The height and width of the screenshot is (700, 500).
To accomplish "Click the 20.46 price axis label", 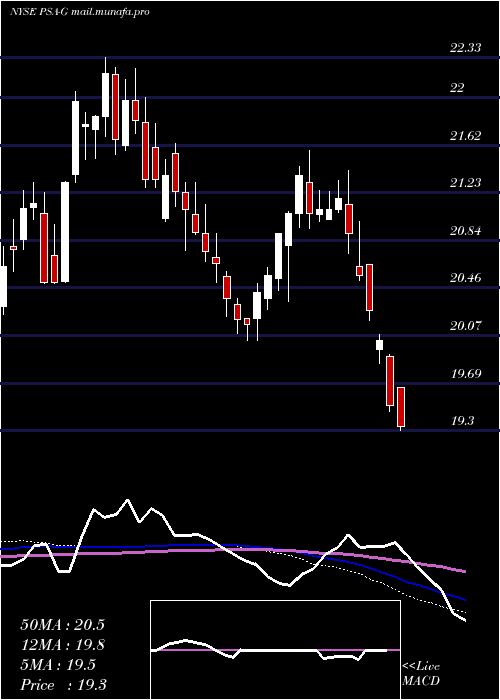I will pyautogui.click(x=466, y=278).
